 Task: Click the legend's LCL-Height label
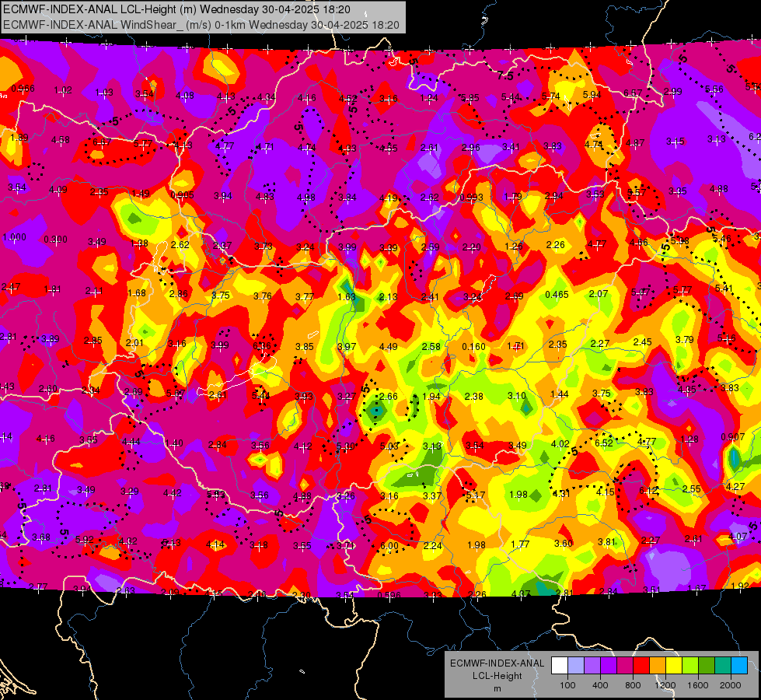(497, 676)
